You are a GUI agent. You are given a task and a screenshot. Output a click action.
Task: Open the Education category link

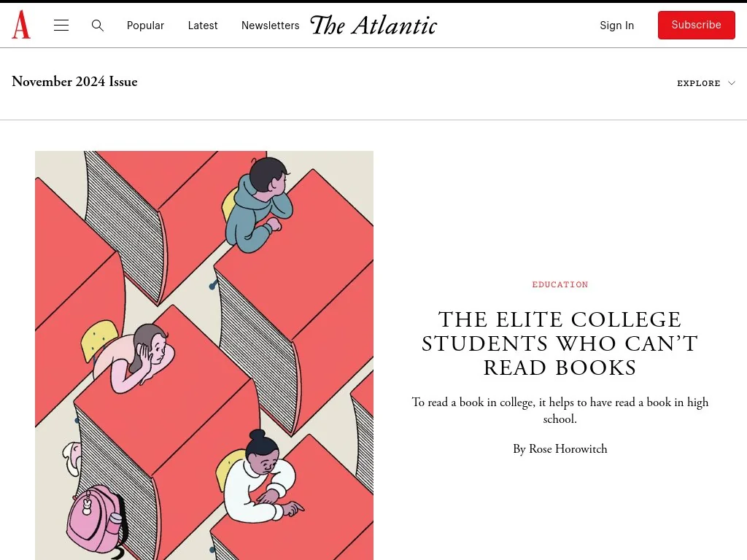pos(560,284)
